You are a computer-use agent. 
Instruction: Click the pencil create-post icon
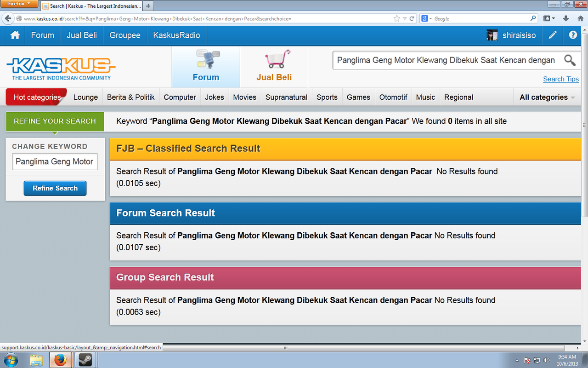click(553, 35)
